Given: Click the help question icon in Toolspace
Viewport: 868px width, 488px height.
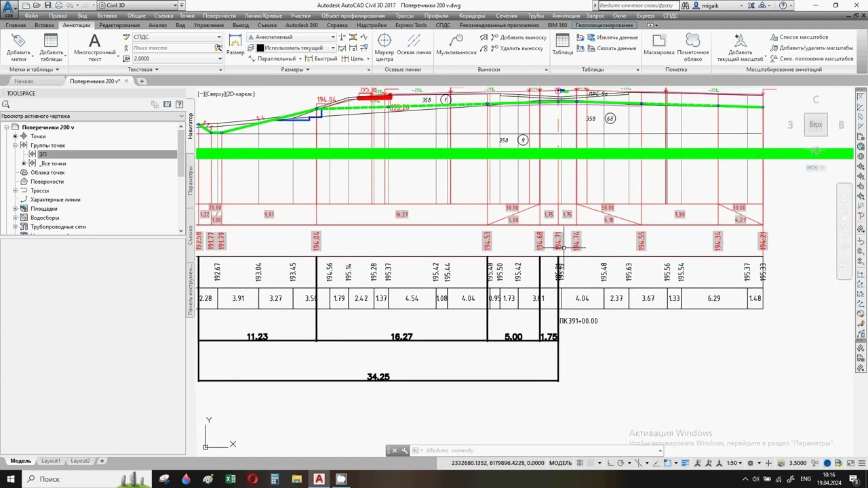Looking at the screenshot, I should (179, 104).
